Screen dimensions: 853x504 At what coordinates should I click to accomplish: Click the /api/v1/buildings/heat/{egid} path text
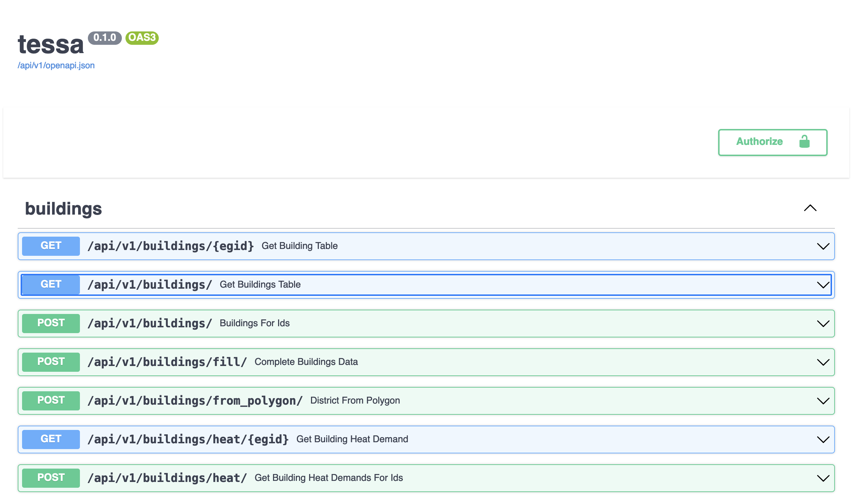pos(188,439)
